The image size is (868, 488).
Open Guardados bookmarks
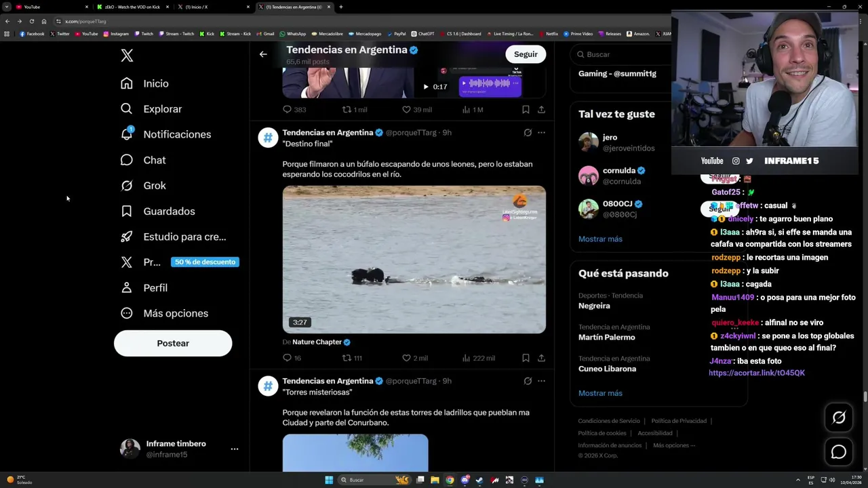click(x=157, y=211)
